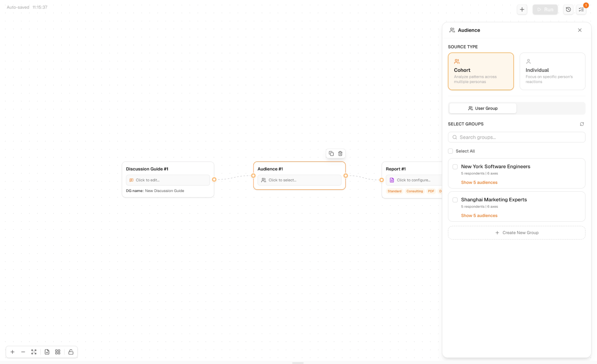Viewport: 597px width, 364px height.
Task: Click the Audience #1 output connector
Action: 346,175
